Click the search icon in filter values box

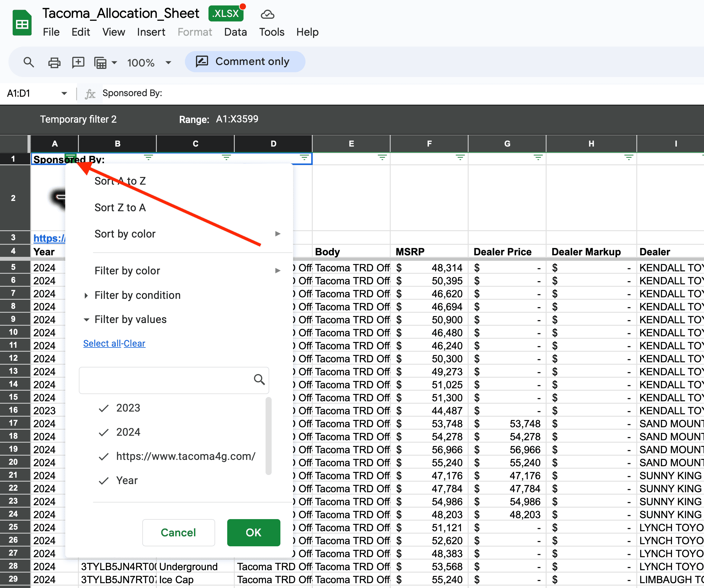(259, 380)
